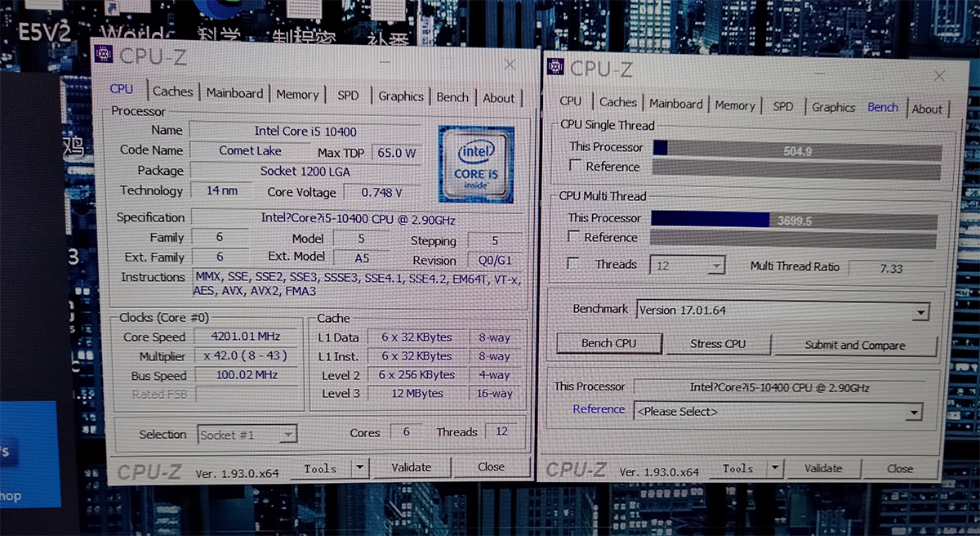Click Max TDP value 65.0 W
The image size is (980, 536).
(x=396, y=153)
